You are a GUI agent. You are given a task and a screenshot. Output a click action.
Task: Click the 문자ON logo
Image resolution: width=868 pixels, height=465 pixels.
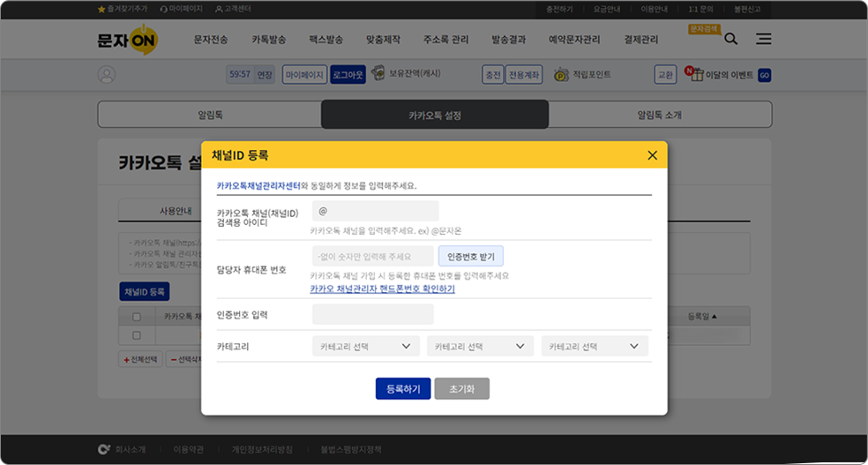coord(128,40)
